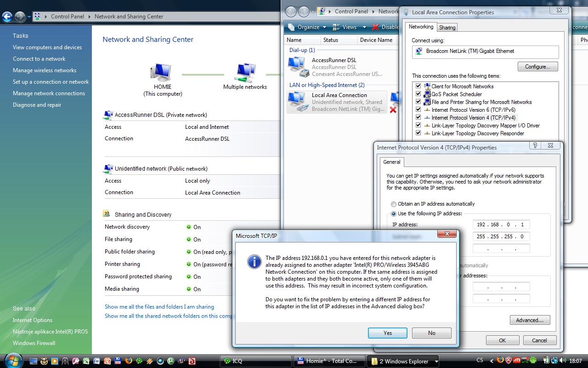Image resolution: width=588 pixels, height=368 pixels.
Task: Open Word from the Quick Launch bar
Action: point(97,361)
